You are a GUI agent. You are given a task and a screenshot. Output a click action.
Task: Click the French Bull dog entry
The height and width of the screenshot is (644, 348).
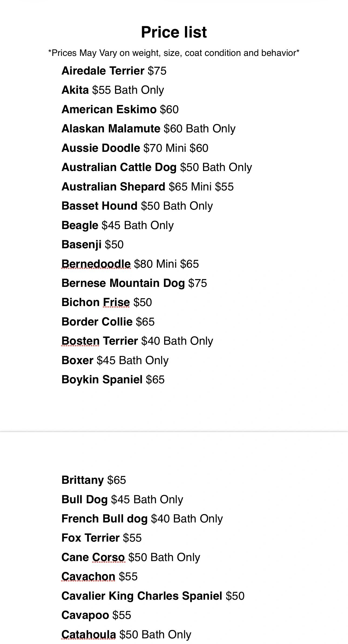point(142,519)
